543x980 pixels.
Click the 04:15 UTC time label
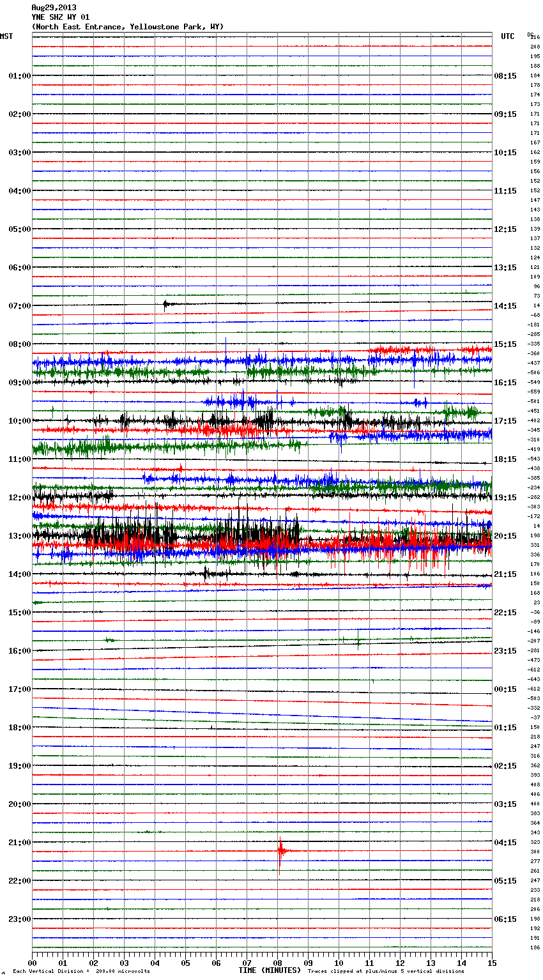pos(505,843)
